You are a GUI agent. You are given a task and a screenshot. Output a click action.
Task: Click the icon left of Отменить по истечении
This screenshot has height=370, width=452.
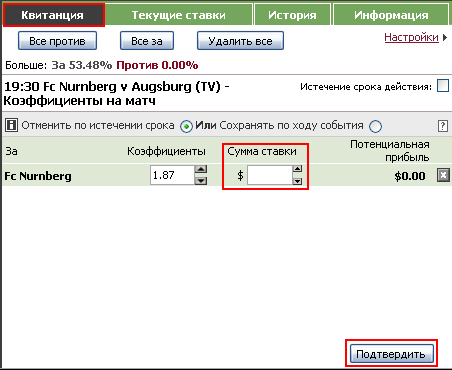click(11, 125)
